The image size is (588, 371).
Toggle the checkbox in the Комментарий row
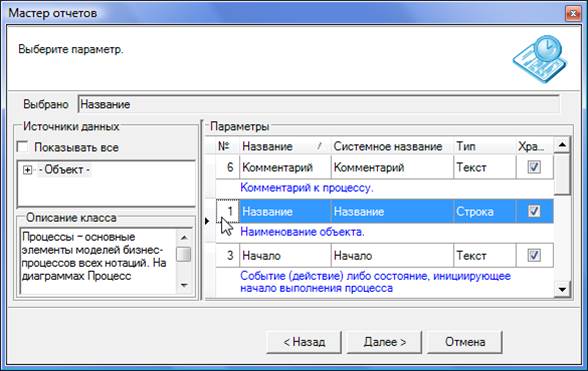pos(534,167)
